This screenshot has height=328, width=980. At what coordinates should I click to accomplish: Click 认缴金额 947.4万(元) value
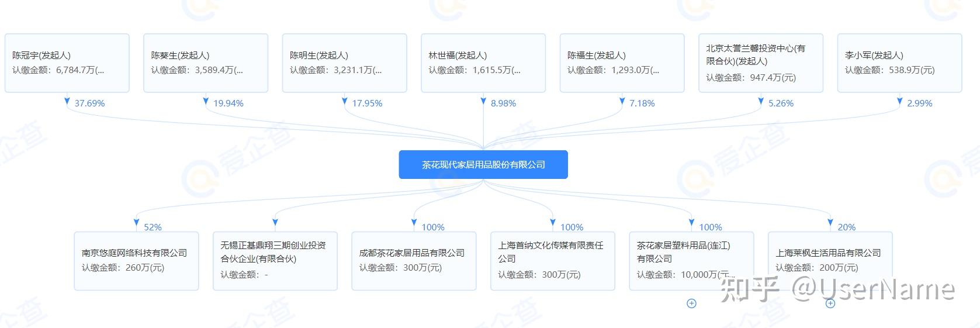tap(751, 78)
